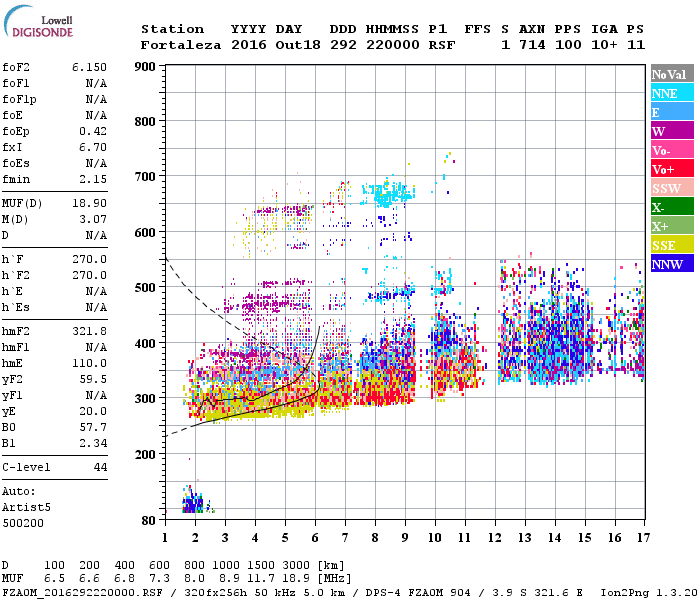This screenshot has width=700, height=600.
Task: Click the Fortaleza station name
Action: coord(181,45)
